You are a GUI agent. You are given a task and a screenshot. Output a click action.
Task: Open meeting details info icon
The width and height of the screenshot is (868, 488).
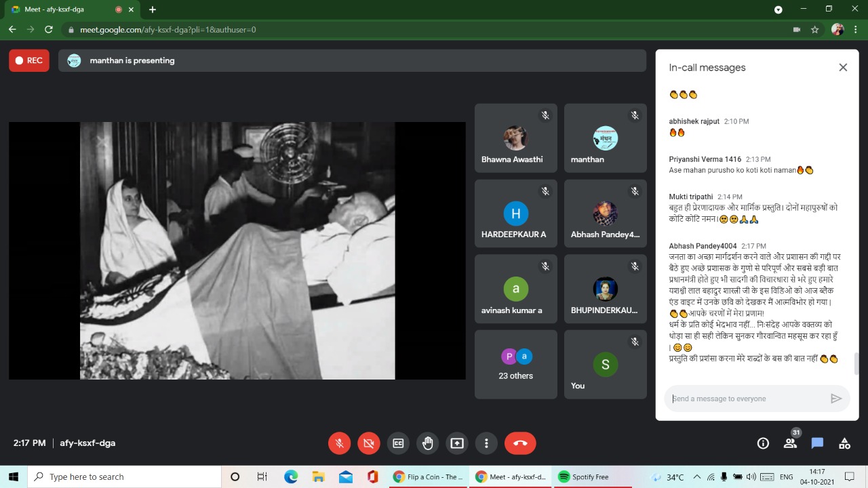(x=763, y=443)
